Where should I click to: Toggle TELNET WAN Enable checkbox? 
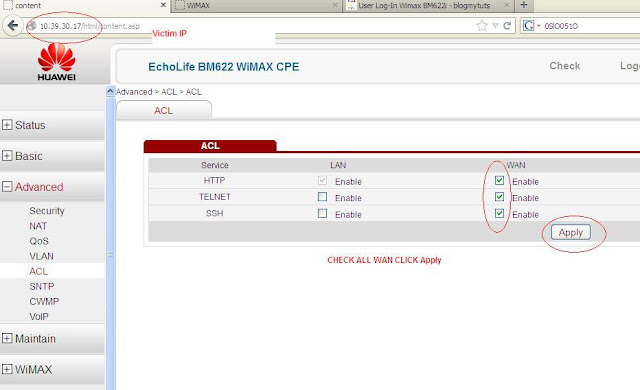pos(499,197)
